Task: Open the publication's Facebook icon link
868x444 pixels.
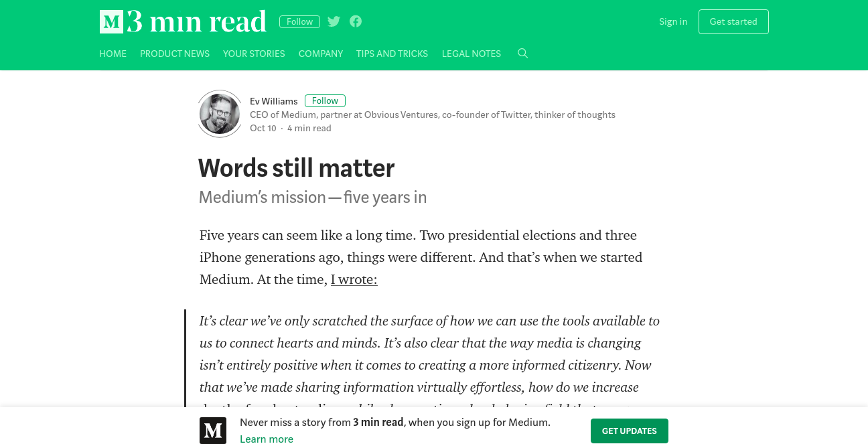Action: click(356, 21)
